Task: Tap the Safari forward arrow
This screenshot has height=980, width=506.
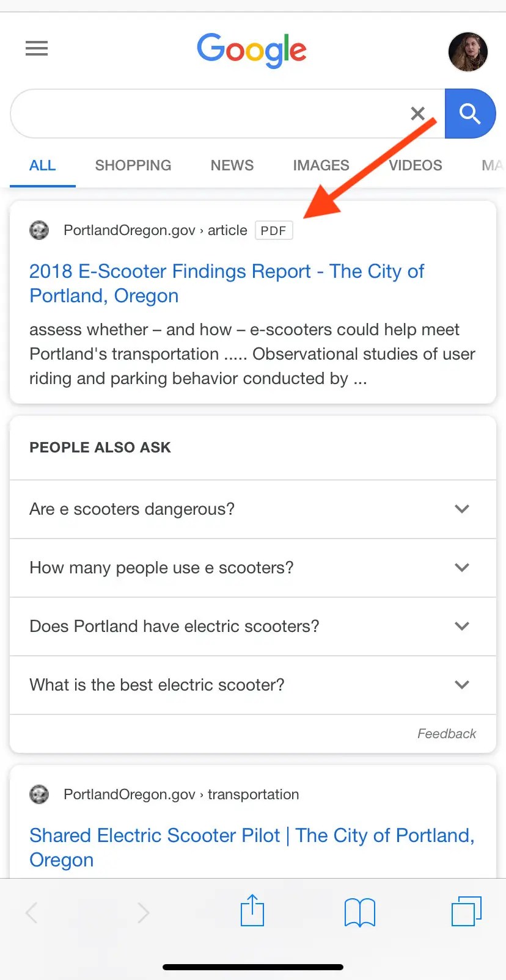Action: tap(143, 913)
